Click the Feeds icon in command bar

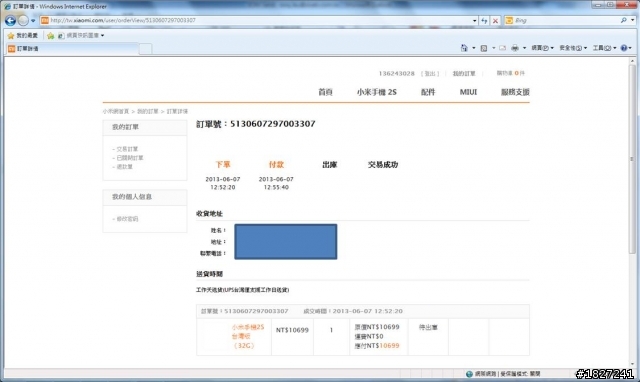[484, 48]
